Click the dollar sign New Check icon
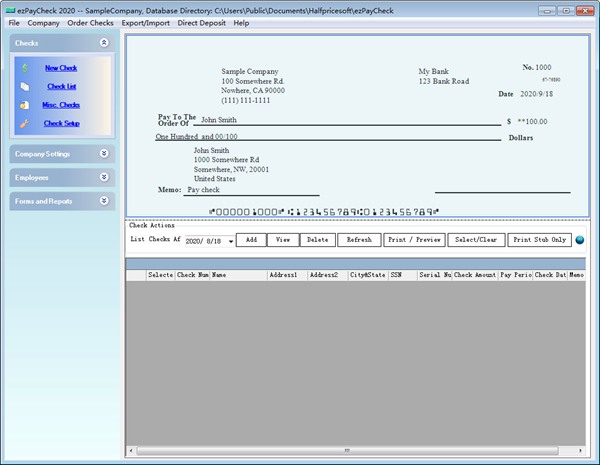600x465 pixels. [x=25, y=68]
